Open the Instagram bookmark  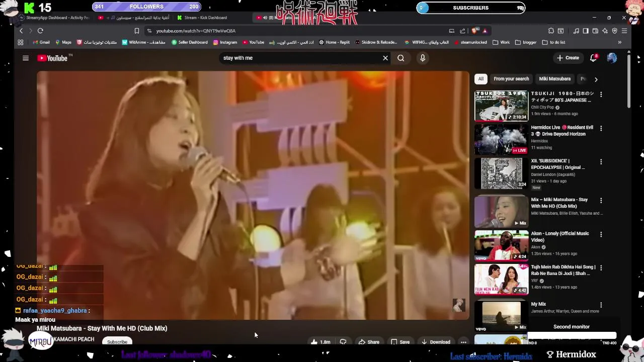(x=225, y=42)
